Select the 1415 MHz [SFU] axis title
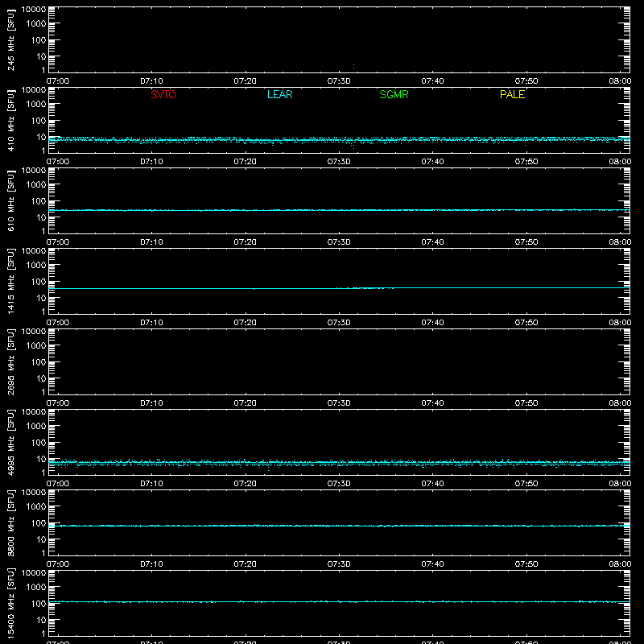 (10, 281)
